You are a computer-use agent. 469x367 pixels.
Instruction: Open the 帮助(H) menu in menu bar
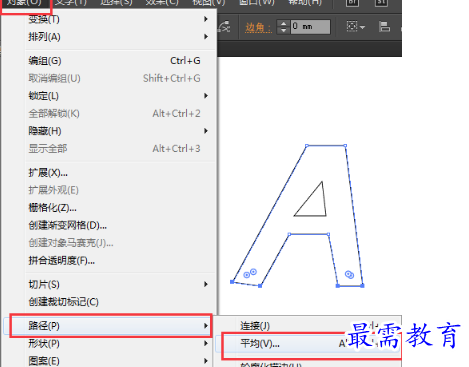(x=305, y=3)
